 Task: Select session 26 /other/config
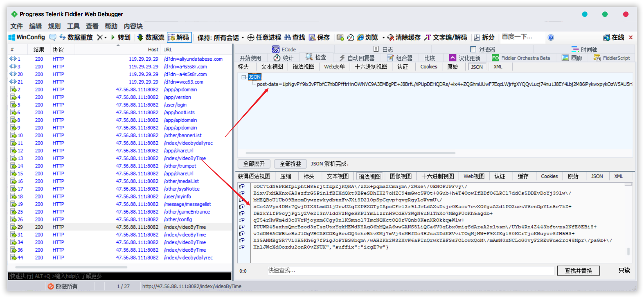tap(120, 220)
